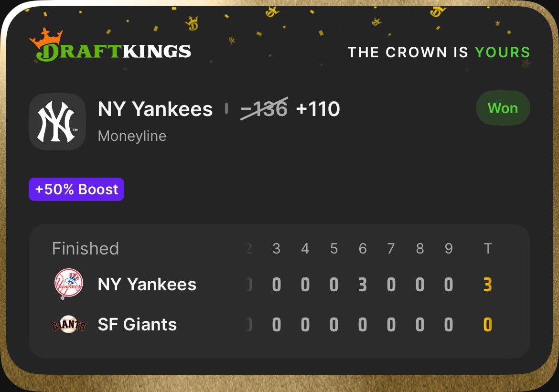
Task: Click the SF Giants logo in scoreboard
Action: tap(68, 325)
